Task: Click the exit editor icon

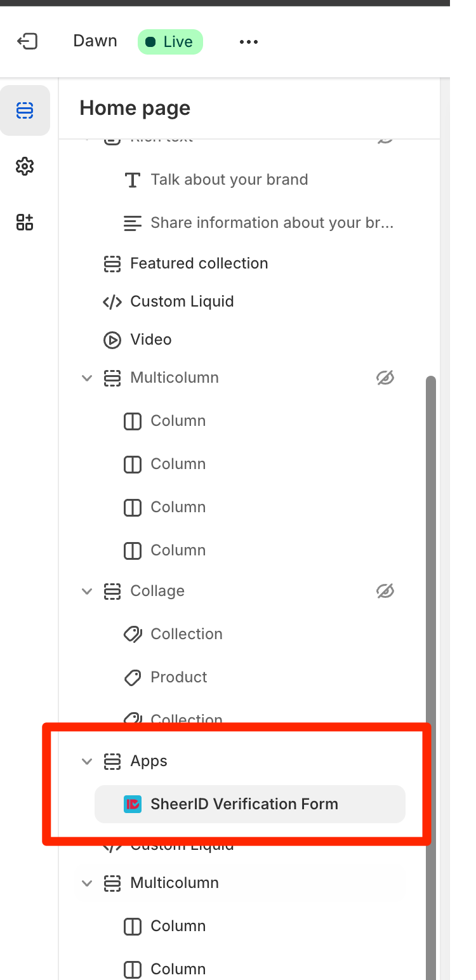Action: (x=27, y=42)
